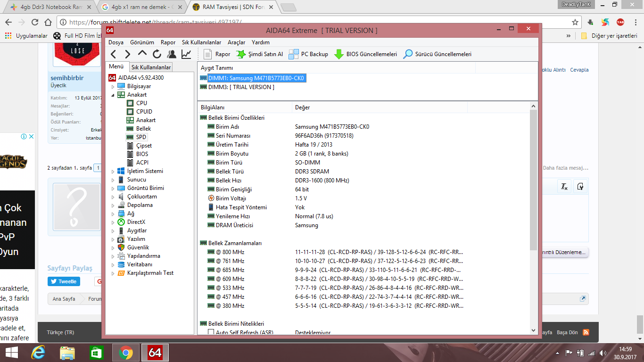The width and height of the screenshot is (644, 362).
Task: Click the details pane vertical scrollbar
Action: click(x=534, y=179)
